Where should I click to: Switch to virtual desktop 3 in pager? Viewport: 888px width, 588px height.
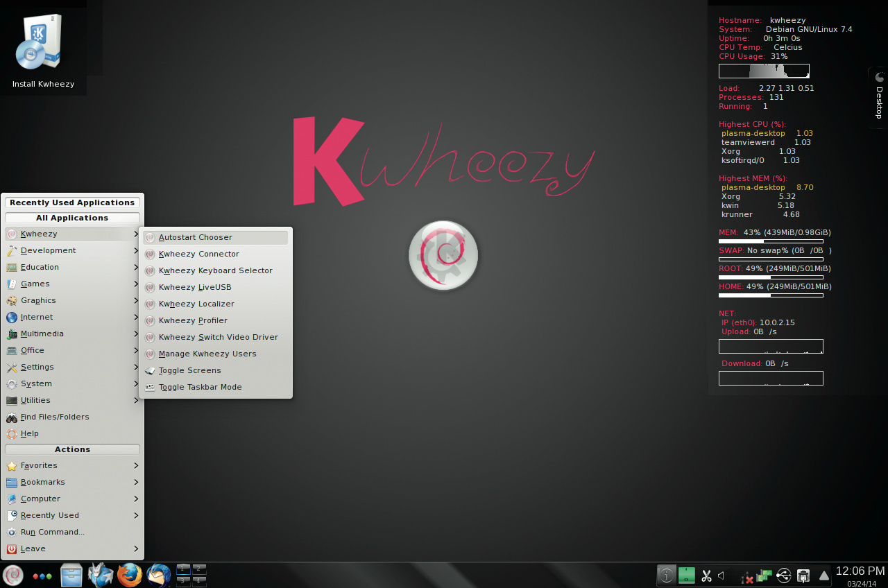click(x=184, y=581)
